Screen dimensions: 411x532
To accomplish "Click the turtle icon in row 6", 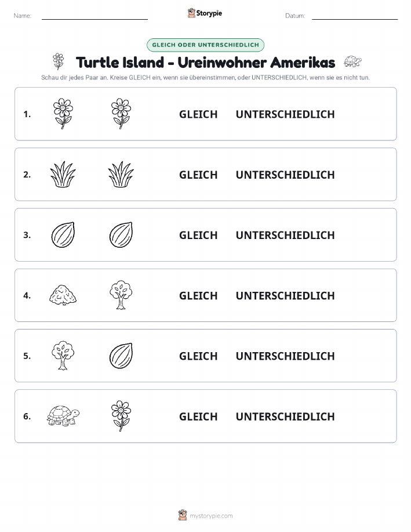I will tap(63, 415).
